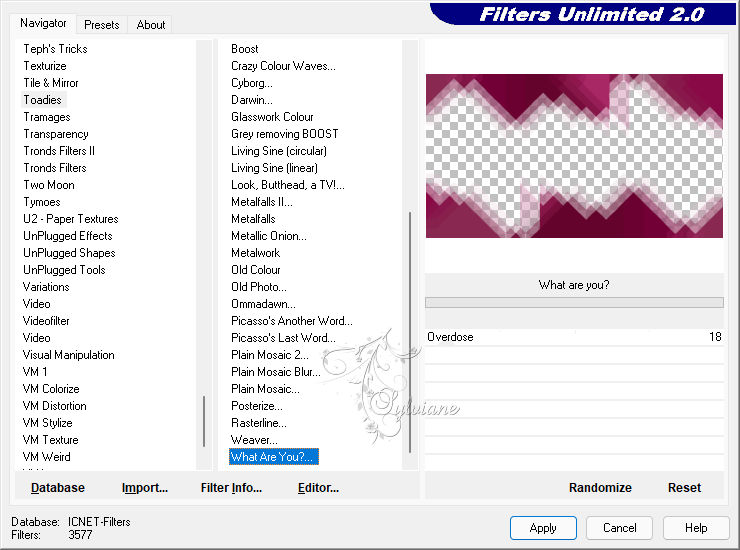This screenshot has height=550, width=740.
Task: Select the Tronds Filters II category
Action: (59, 151)
